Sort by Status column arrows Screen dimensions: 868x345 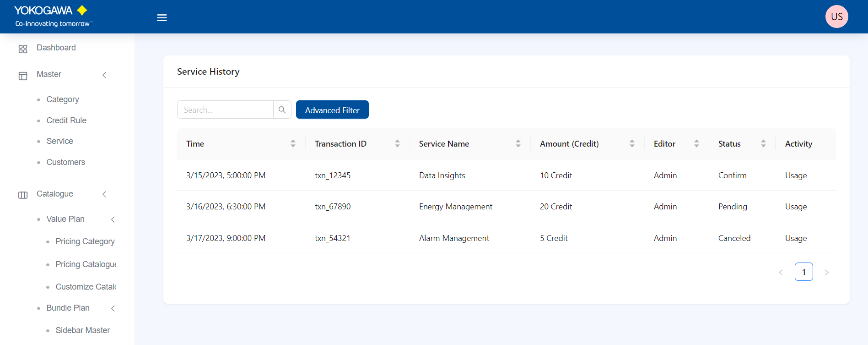coord(763,144)
